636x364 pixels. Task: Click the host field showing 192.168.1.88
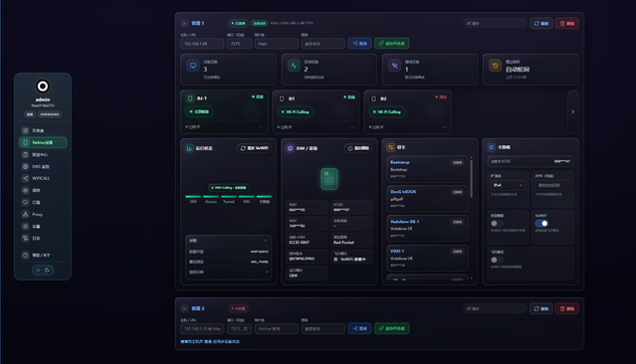pos(202,44)
